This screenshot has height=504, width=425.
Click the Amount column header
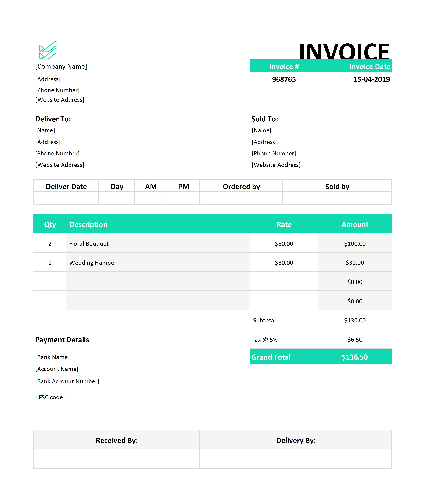click(355, 225)
